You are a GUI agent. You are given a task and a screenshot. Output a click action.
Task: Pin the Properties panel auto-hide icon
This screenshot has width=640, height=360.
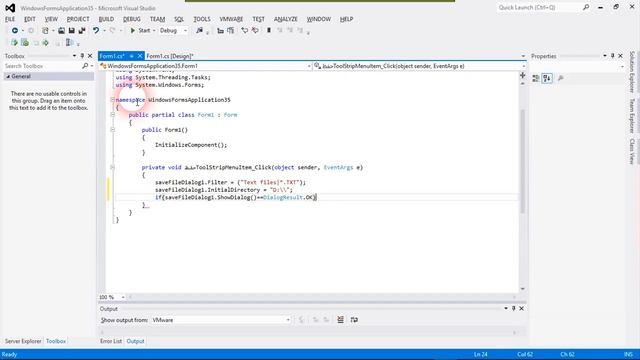[x=613, y=56]
